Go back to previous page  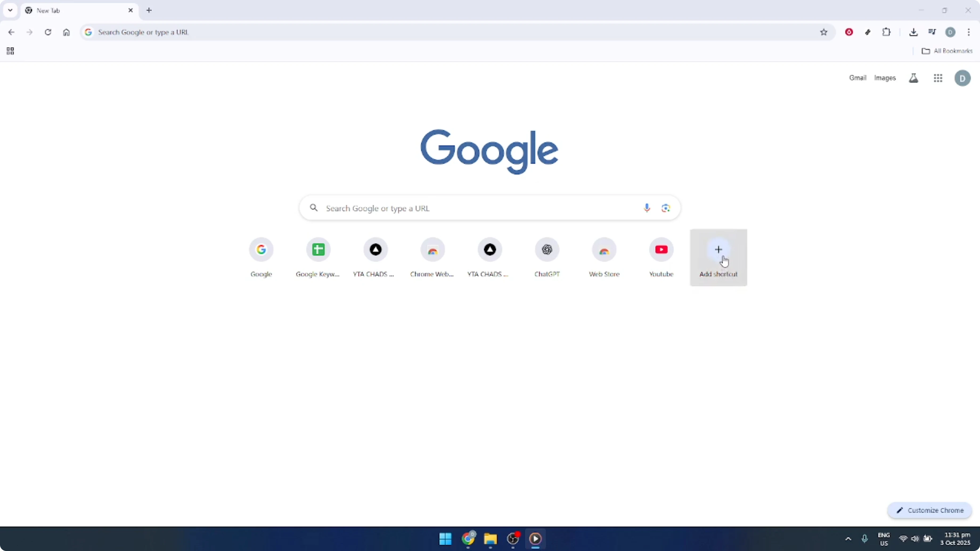click(x=11, y=32)
